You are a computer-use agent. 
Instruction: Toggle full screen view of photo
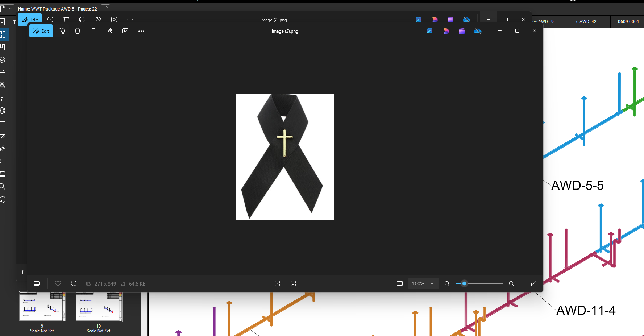point(534,283)
